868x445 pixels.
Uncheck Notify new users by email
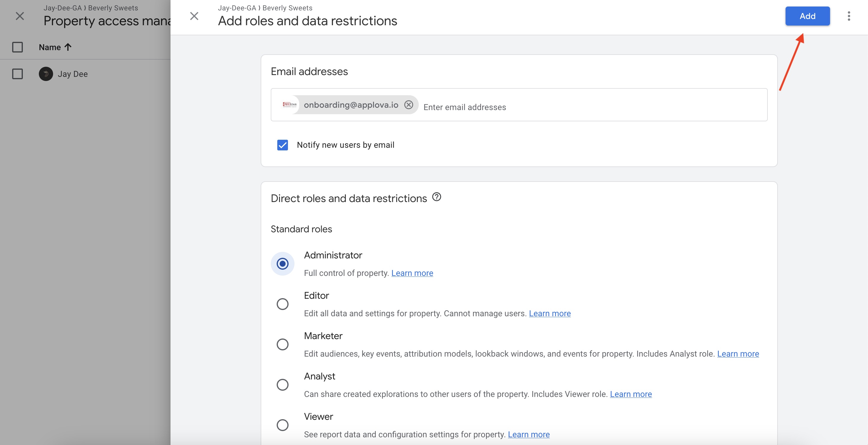pos(282,145)
